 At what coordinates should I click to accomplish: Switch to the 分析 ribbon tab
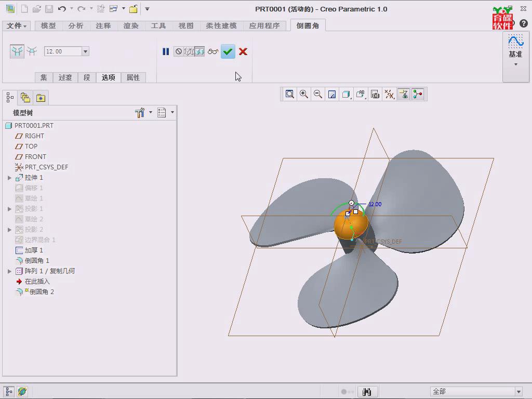[76, 26]
